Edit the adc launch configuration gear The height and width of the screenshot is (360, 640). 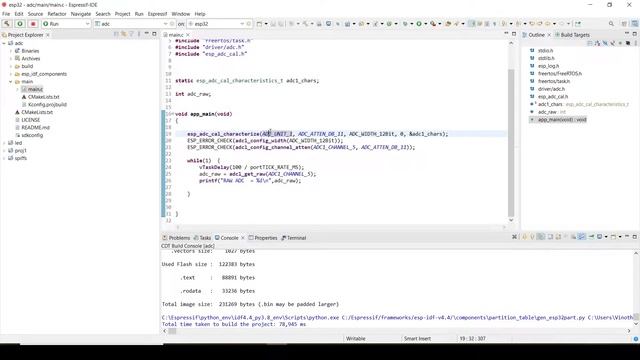point(172,24)
